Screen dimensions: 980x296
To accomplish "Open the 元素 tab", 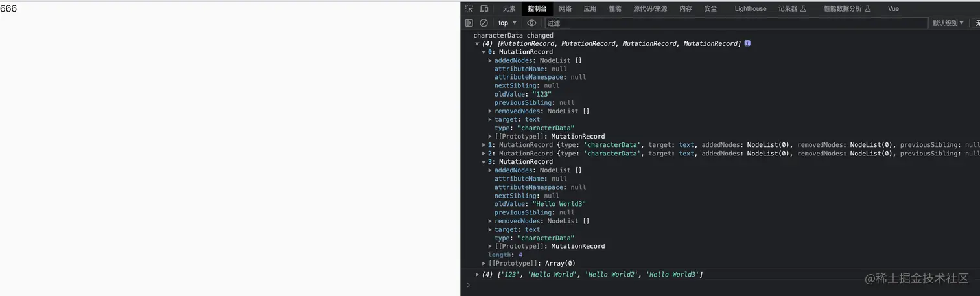I will pos(509,8).
